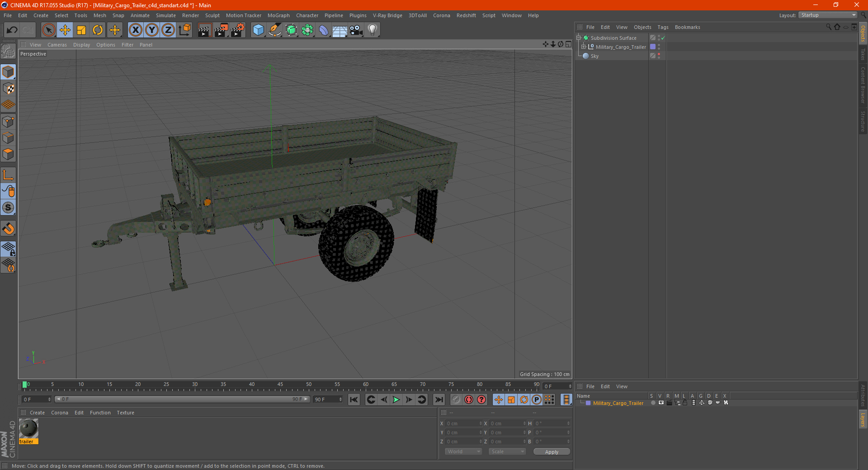Add a Cube primitive object
Image resolution: width=868 pixels, height=470 pixels.
258,30
